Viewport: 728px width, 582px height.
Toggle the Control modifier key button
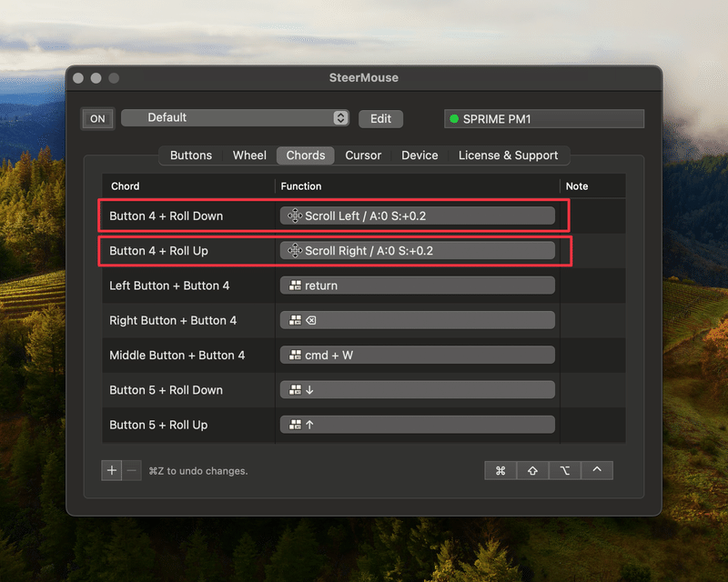pyautogui.click(x=597, y=471)
